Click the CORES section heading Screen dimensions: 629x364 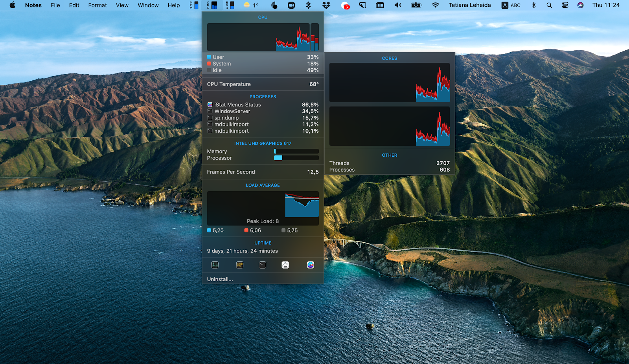390,58
